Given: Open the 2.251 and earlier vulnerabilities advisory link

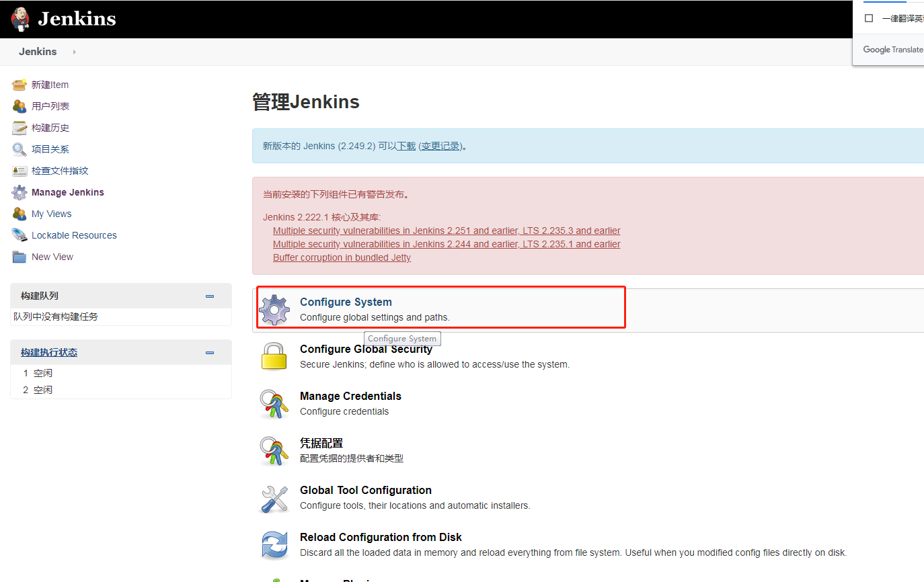Looking at the screenshot, I should point(447,231).
